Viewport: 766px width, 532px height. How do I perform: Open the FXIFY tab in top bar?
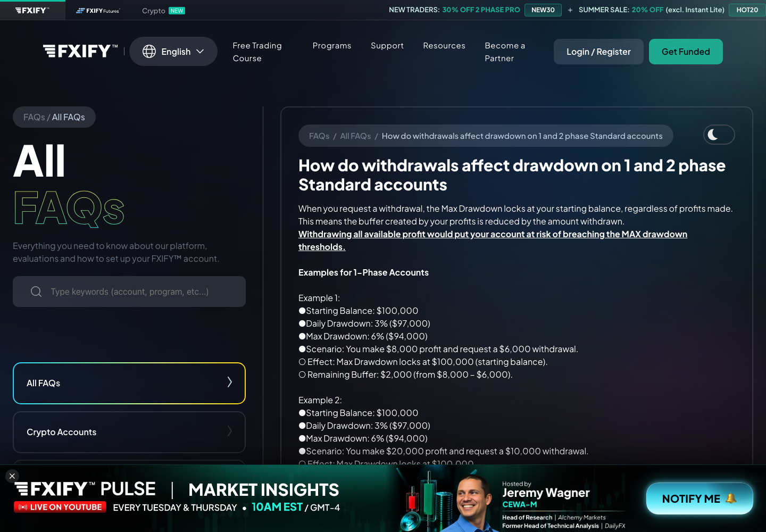point(32,10)
